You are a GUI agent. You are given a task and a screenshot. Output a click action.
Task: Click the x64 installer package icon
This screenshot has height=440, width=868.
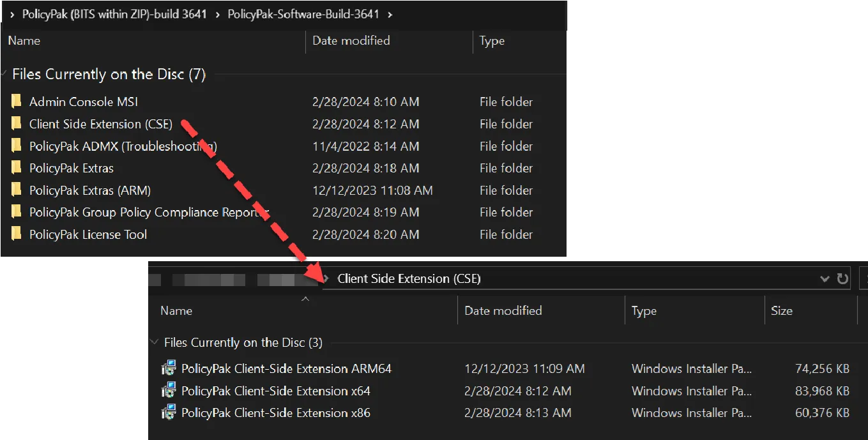click(x=169, y=391)
